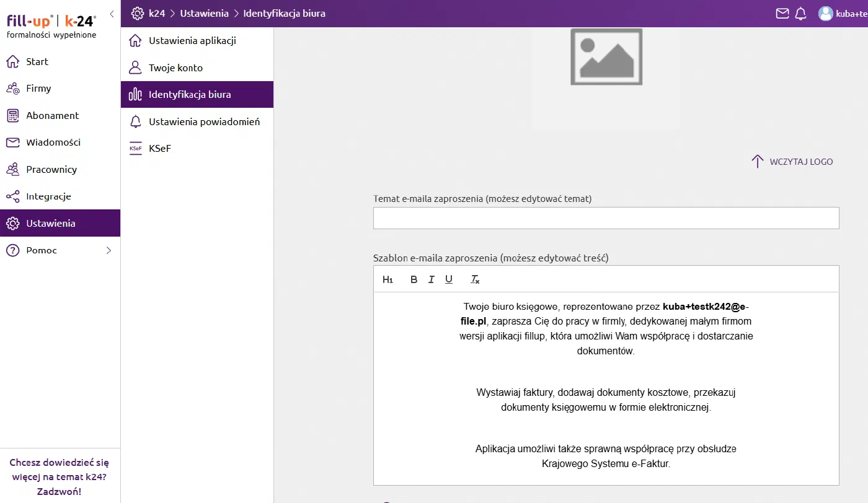Screen dimensions: 868x503
Task: Focus the invitation email subject field
Action: (x=606, y=218)
